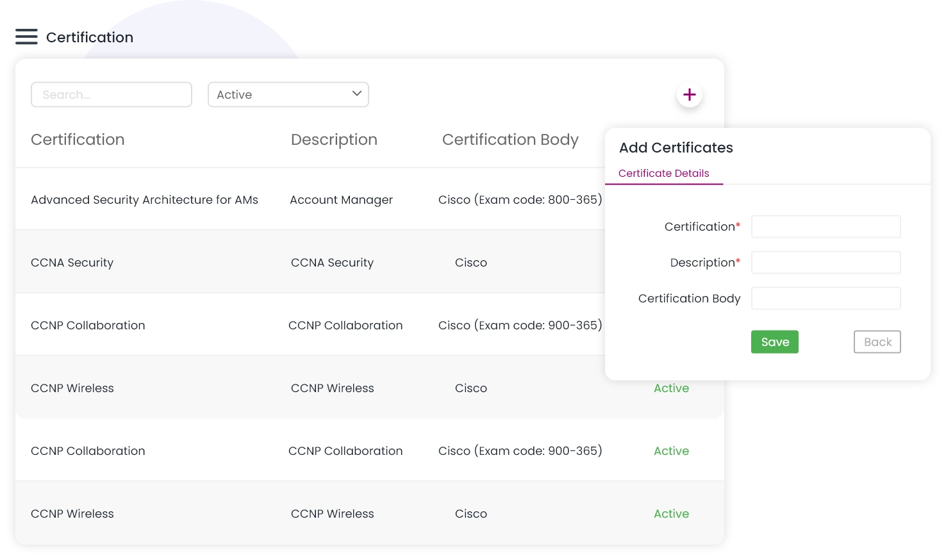Click the Account Manager description cell
Viewport: 946px width, 560px height.
(x=341, y=200)
